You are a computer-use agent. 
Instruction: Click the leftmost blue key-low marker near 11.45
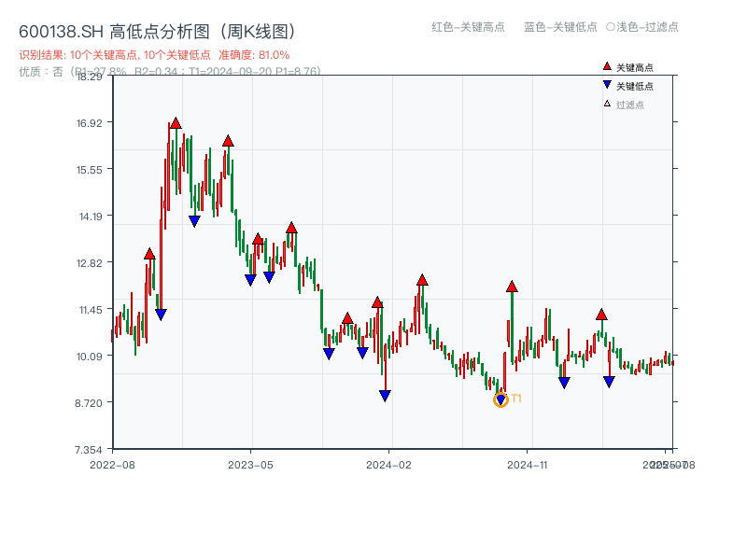tap(161, 312)
